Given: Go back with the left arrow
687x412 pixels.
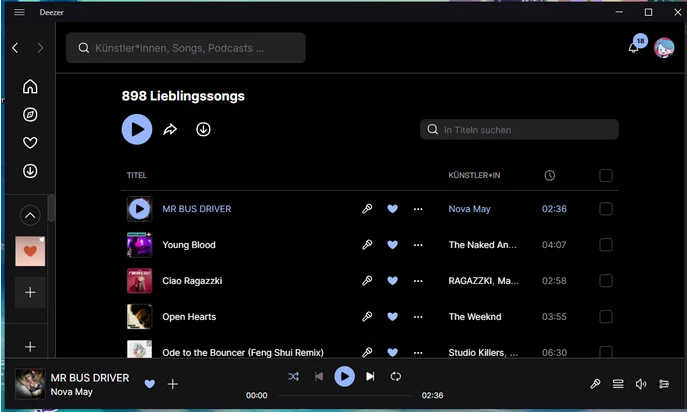Looking at the screenshot, I should 15,48.
